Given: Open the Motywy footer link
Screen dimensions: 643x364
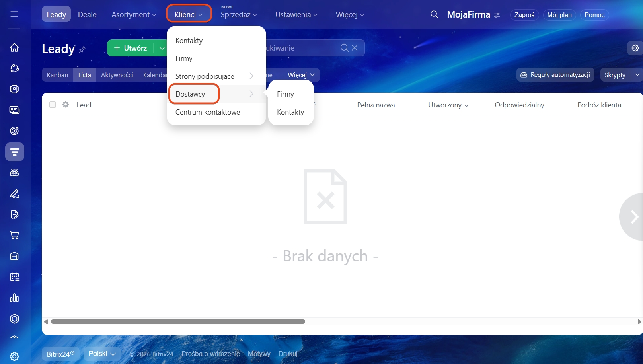Looking at the screenshot, I should [x=259, y=354].
